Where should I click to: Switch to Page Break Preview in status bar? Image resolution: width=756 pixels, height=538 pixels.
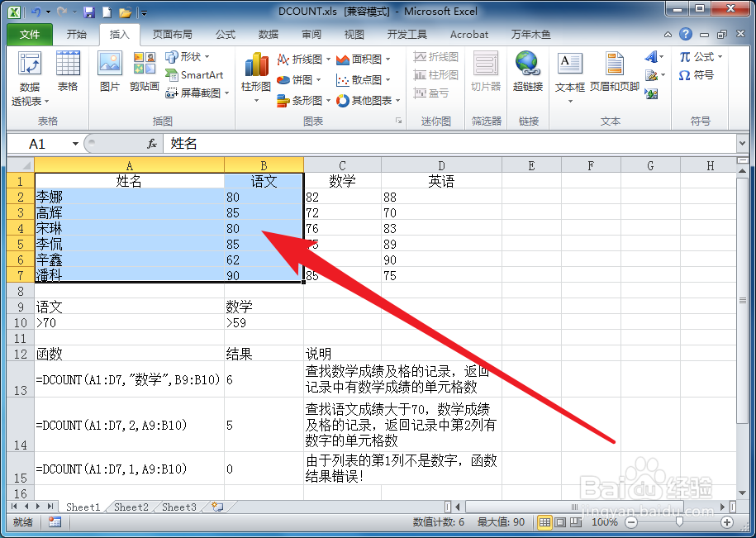[576, 522]
